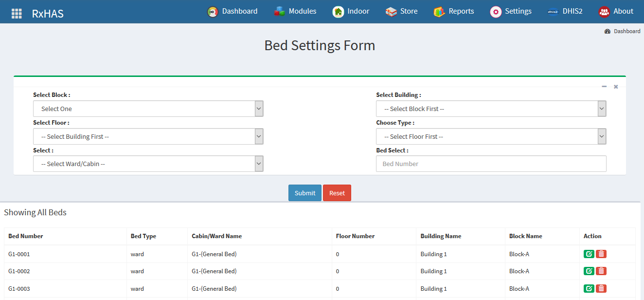
Task: Edit bed G1-0003 with the pencil icon
Action: click(589, 288)
